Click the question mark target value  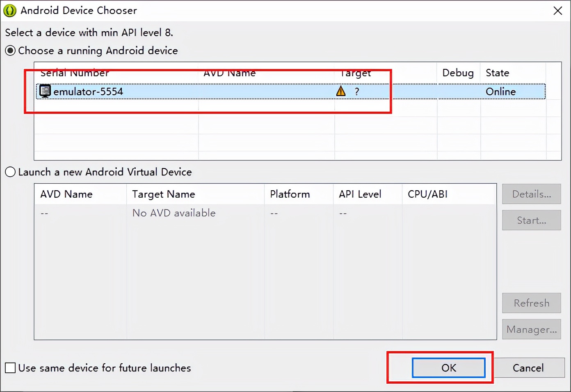click(357, 91)
